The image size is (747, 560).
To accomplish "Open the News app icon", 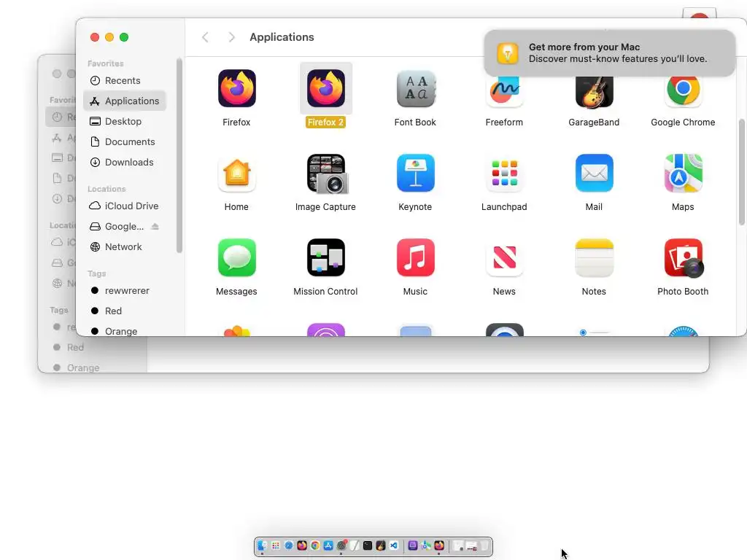I will 505,257.
